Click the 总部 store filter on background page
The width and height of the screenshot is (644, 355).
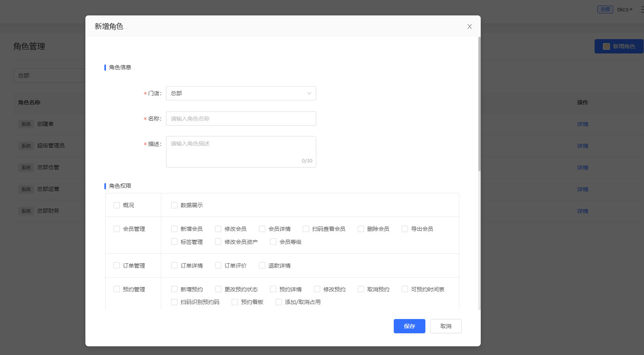pyautogui.click(x=49, y=76)
